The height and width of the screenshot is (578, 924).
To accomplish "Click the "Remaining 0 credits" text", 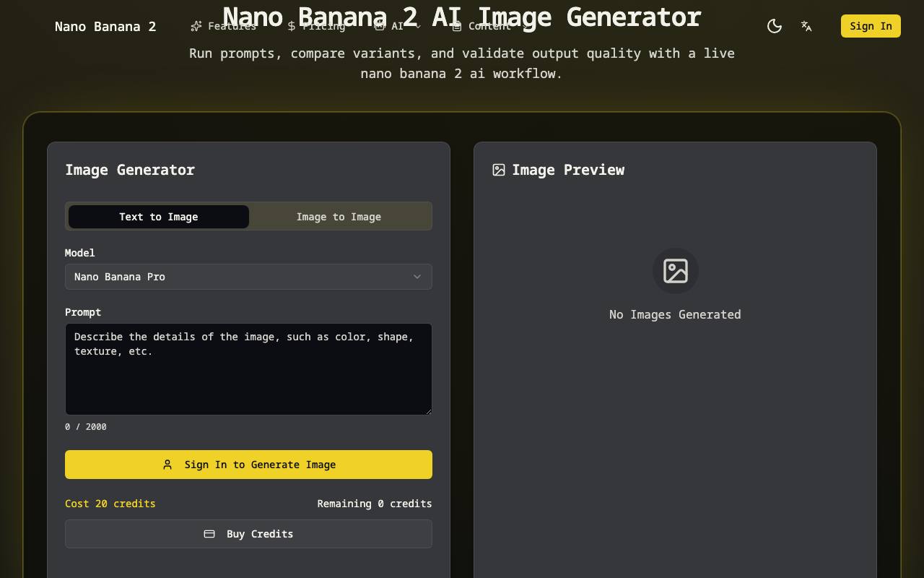I will pos(375,504).
